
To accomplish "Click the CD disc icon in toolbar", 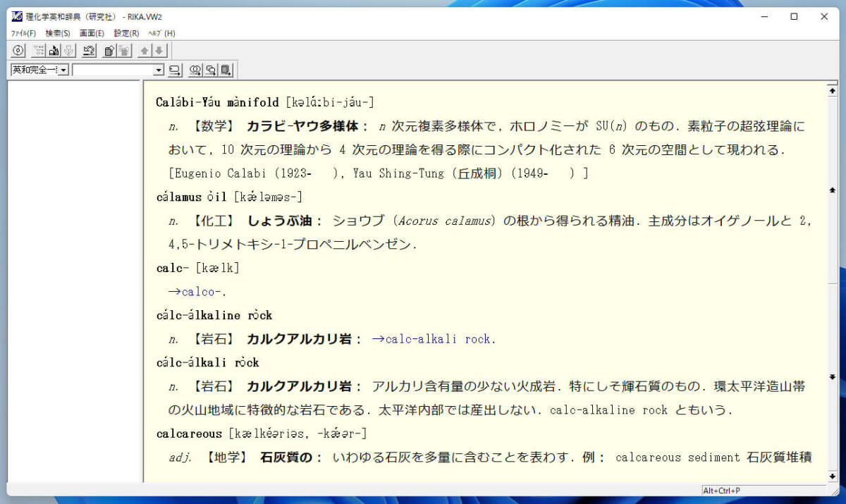I will click(x=19, y=50).
